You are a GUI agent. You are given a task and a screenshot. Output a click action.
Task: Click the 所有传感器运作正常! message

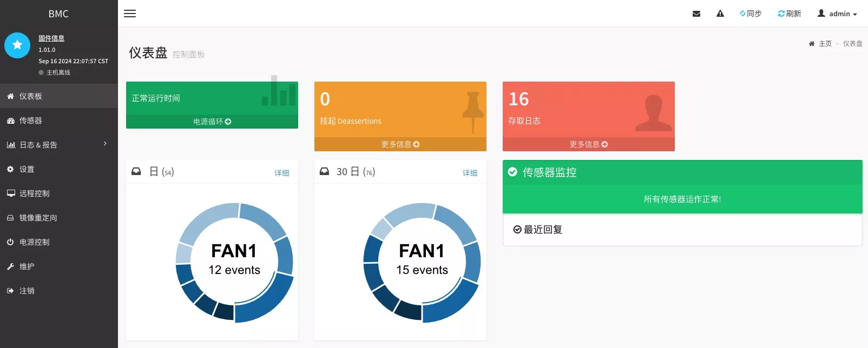coord(682,199)
